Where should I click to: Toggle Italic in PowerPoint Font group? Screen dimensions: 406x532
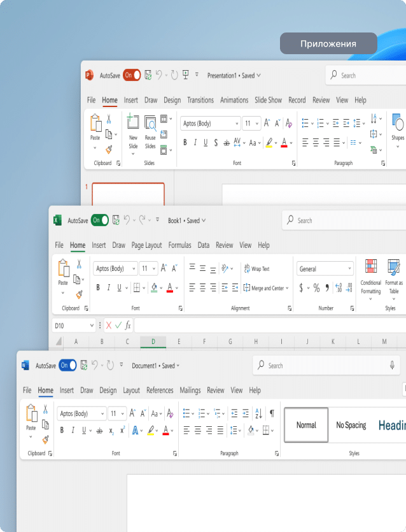click(195, 143)
